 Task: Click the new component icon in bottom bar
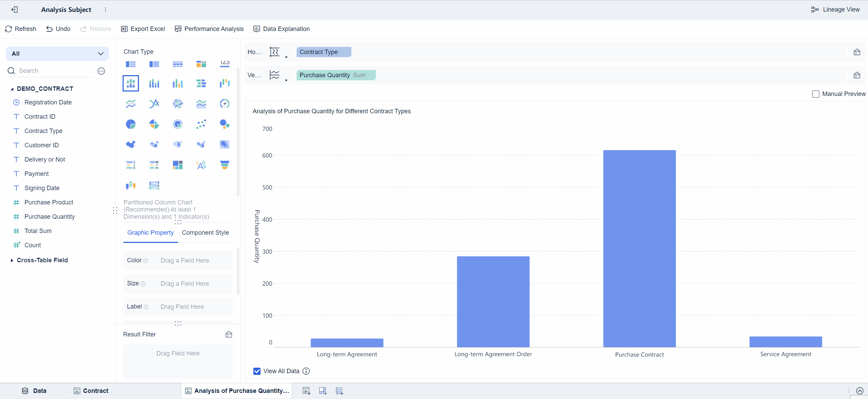tap(305, 390)
